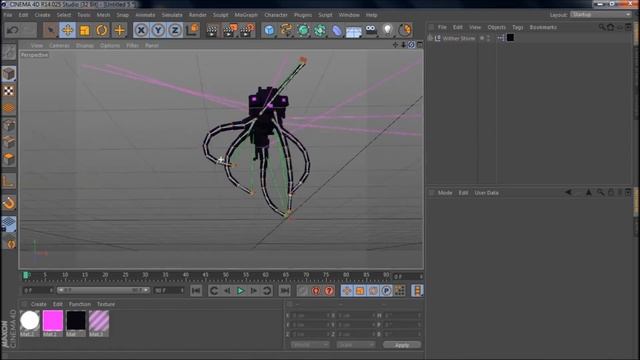Select the black material thumbnail
640x360 pixels.
pos(76,320)
